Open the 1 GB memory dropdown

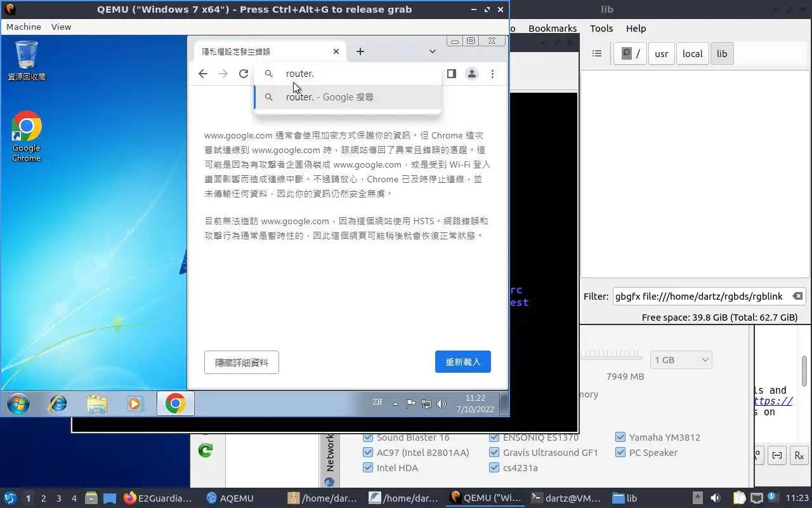tap(681, 360)
